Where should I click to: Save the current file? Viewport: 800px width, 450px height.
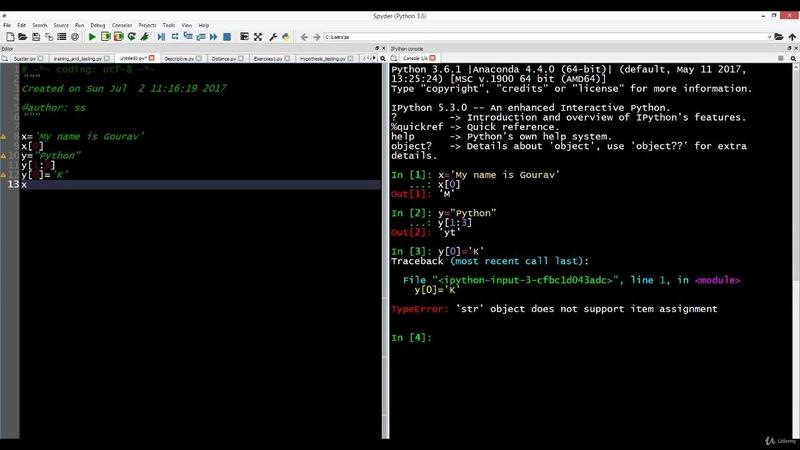pos(36,37)
